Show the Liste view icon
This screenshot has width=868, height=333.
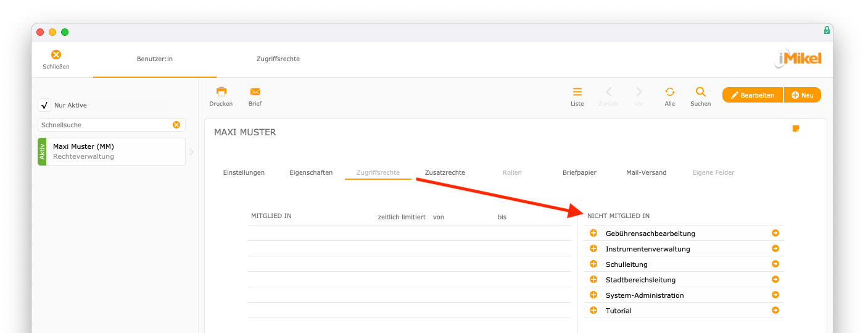coord(577,91)
